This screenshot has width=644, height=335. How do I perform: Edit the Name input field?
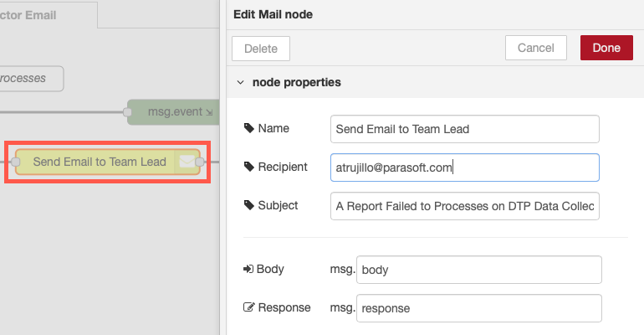464,129
